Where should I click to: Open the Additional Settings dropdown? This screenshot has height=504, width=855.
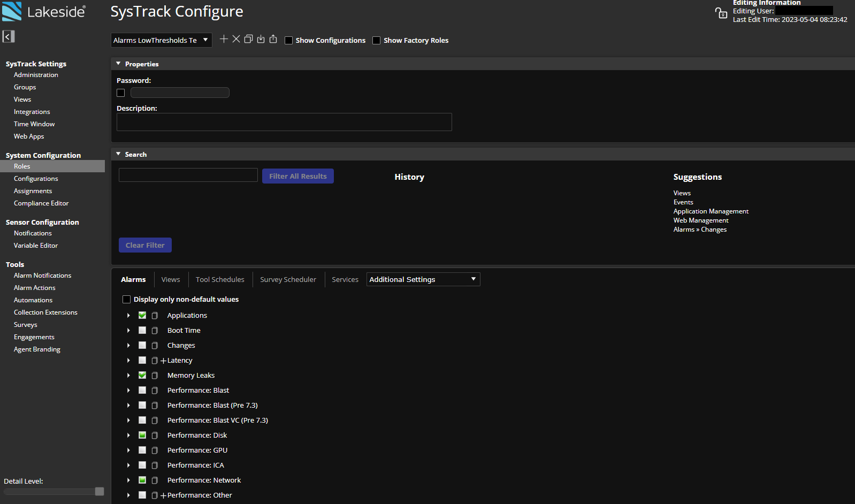pyautogui.click(x=423, y=279)
